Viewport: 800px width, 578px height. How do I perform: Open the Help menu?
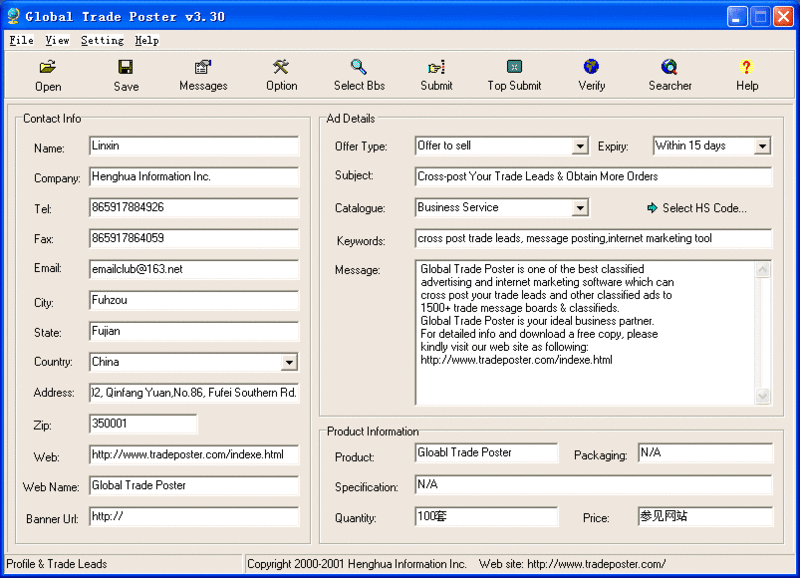147,40
